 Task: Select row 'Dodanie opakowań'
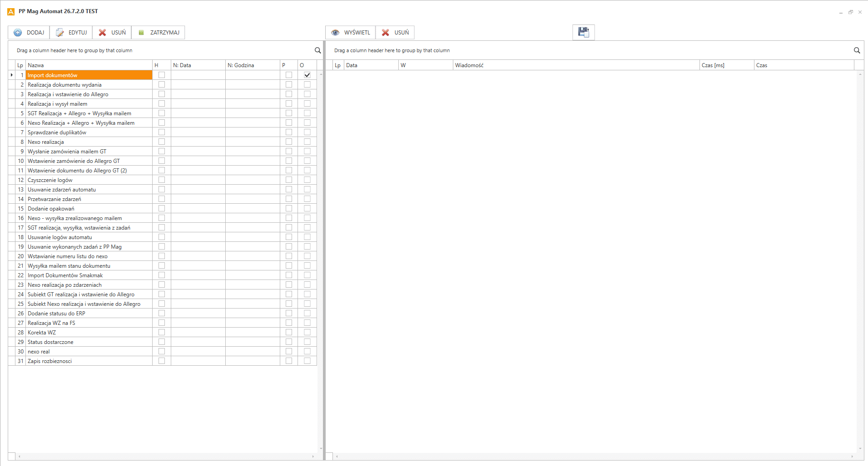(x=163, y=208)
